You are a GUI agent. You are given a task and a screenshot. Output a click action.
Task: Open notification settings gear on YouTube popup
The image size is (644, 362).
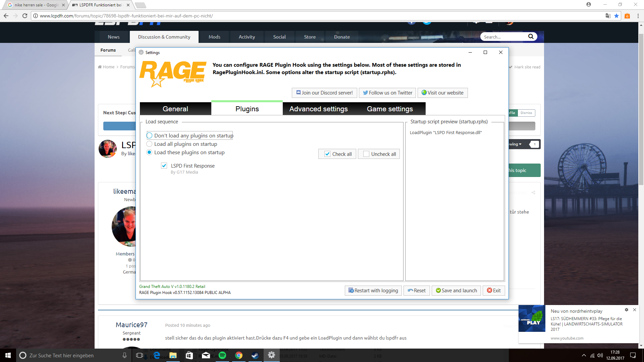pos(626,310)
